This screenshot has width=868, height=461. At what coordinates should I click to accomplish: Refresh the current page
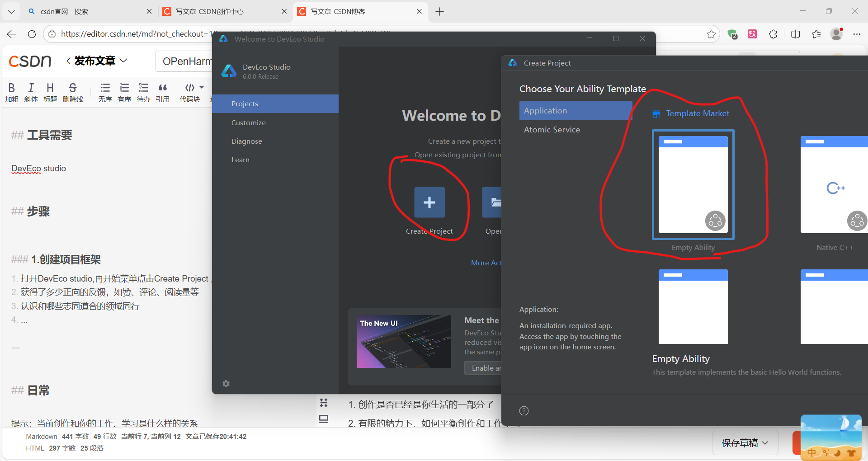click(x=32, y=34)
